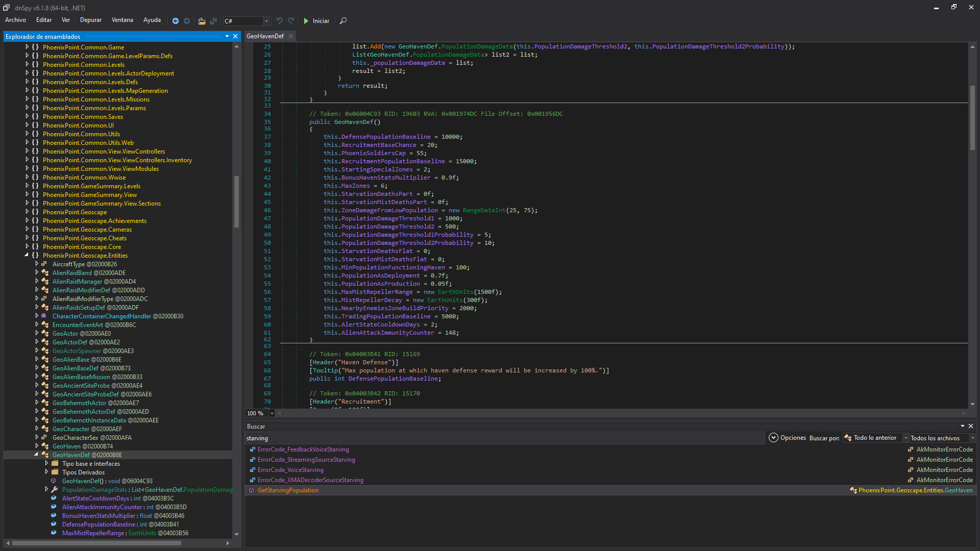Viewport: 980px width, 551px height.
Task: Expand the Tipo base e Interfaces folder
Action: (x=46, y=463)
